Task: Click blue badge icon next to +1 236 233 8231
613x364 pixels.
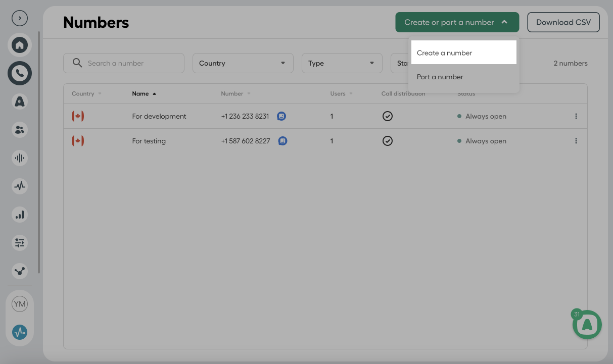Action: (x=281, y=116)
